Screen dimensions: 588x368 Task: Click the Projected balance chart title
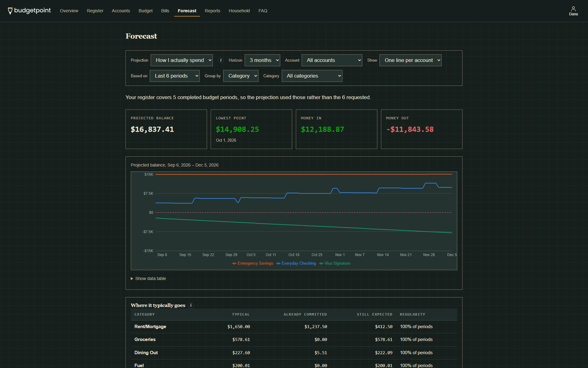tap(175, 165)
